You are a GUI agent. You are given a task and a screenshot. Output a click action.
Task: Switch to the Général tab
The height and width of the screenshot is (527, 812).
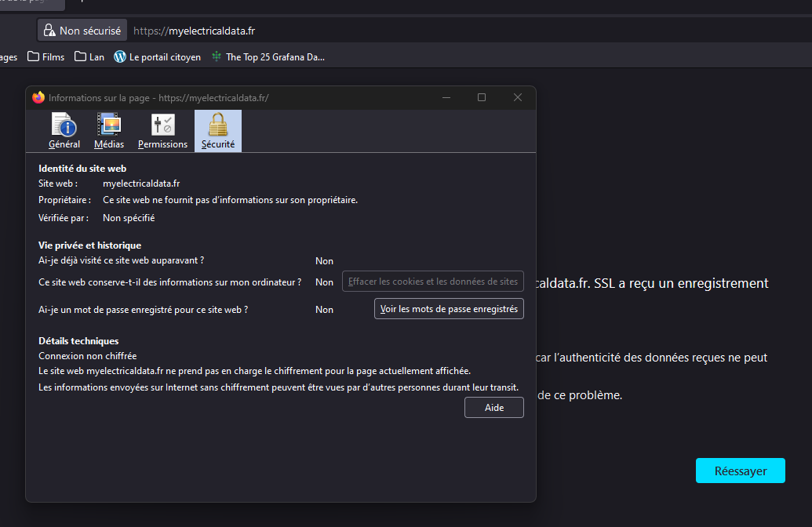point(64,130)
